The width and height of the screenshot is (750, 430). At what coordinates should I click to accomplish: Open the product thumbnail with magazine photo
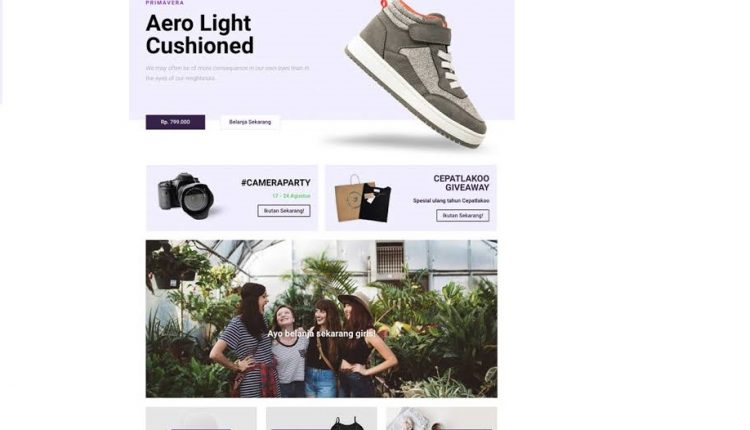pyautogui.click(x=441, y=419)
